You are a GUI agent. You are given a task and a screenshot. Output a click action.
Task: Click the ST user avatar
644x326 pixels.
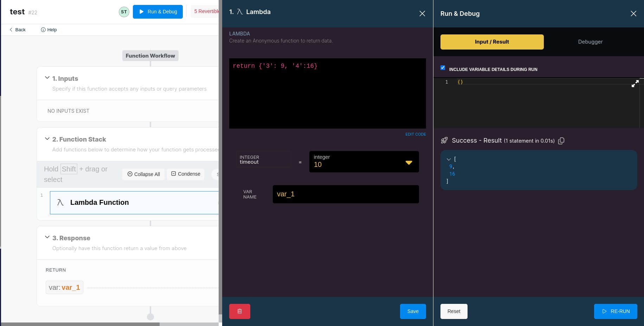(124, 12)
